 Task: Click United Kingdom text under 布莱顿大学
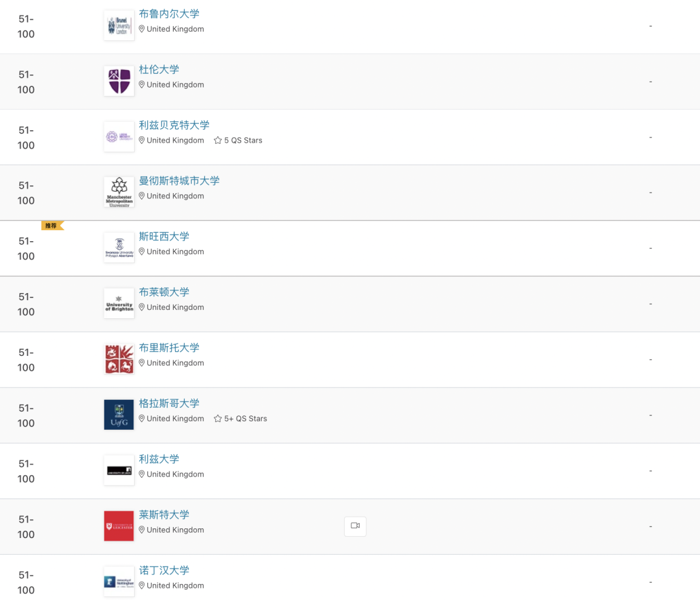click(176, 307)
